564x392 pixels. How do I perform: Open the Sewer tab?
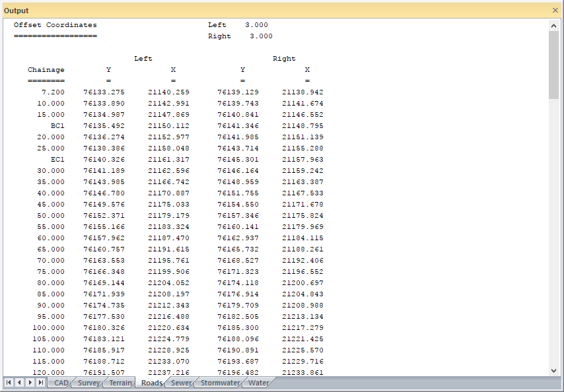tap(181, 383)
